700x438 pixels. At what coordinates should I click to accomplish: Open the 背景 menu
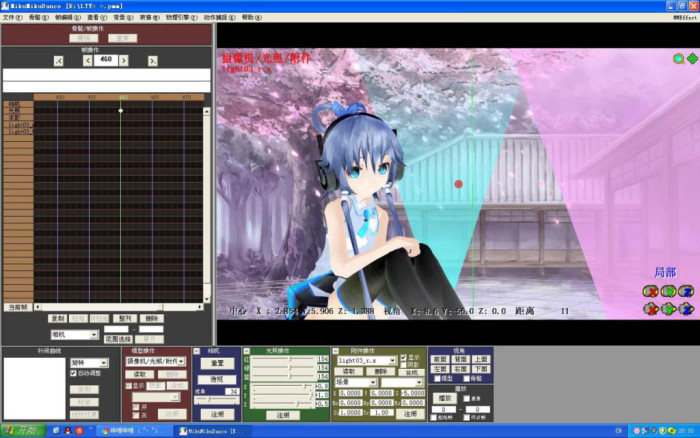point(123,17)
